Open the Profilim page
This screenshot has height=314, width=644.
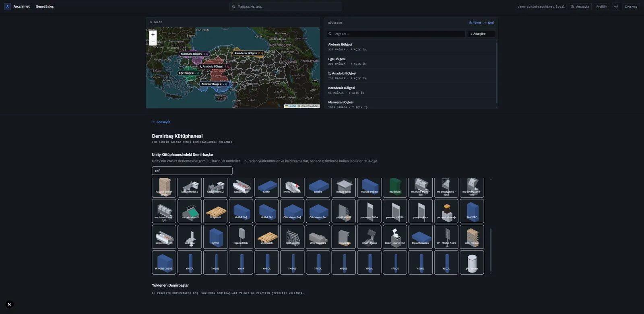(602, 6)
